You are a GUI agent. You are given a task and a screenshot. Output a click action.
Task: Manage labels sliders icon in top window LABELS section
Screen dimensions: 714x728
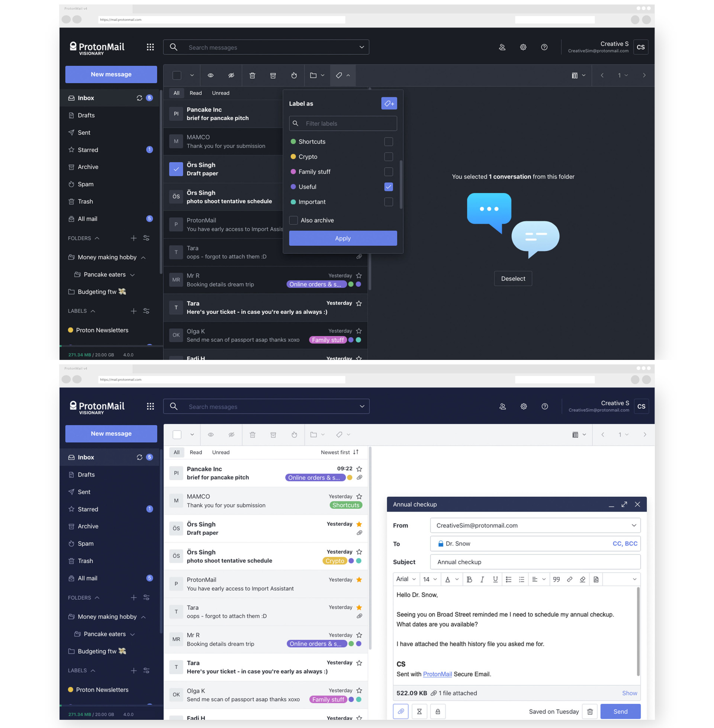(146, 311)
